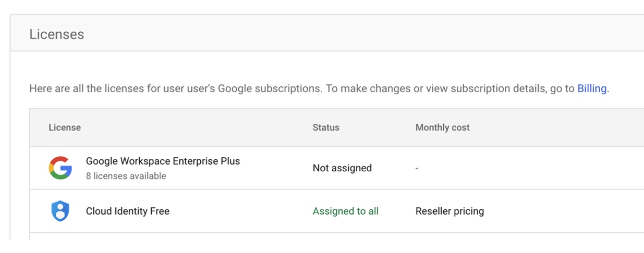Open the Billing link
This screenshot has width=644, height=253.
click(592, 88)
